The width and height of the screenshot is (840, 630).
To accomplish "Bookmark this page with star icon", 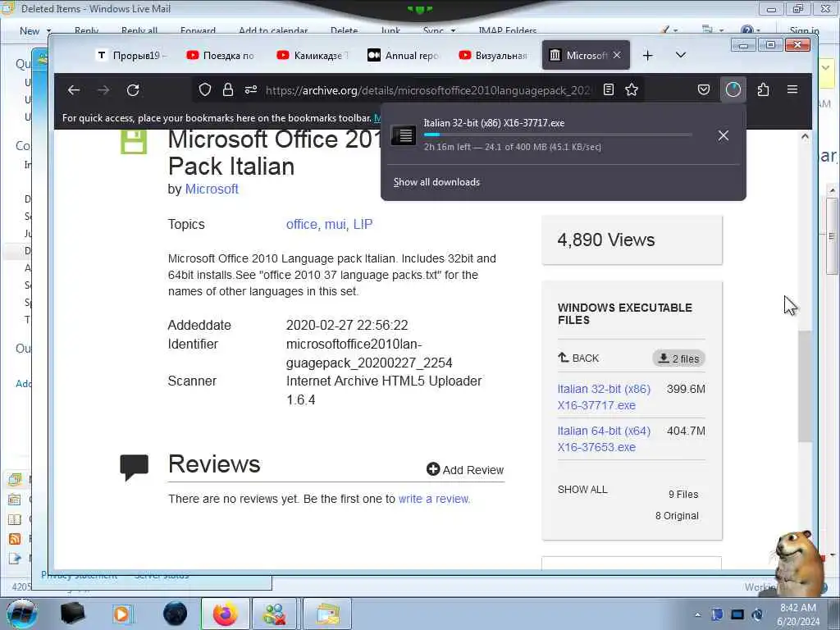I will tap(632, 89).
